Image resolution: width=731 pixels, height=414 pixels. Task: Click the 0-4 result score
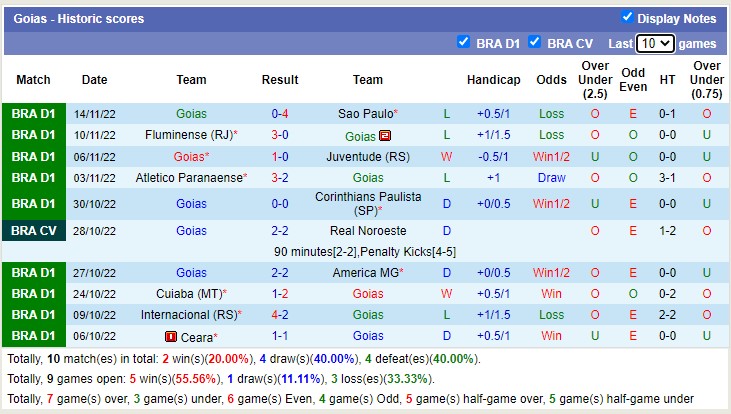(280, 114)
